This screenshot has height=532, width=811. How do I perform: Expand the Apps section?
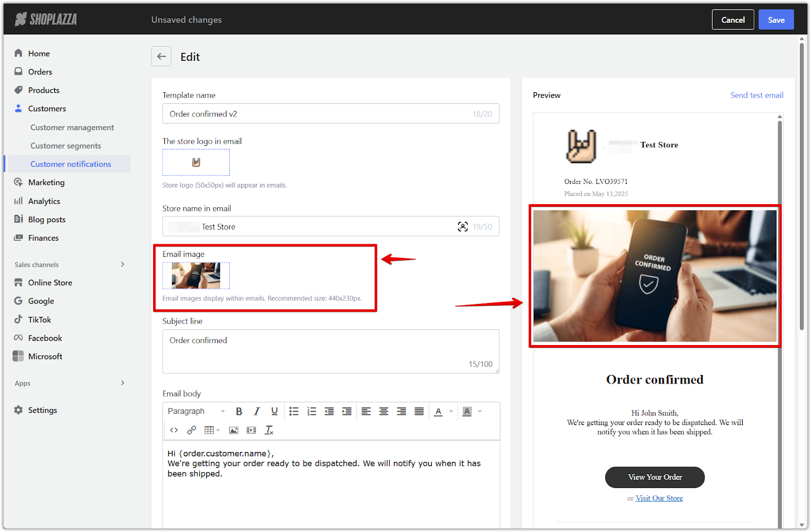(123, 383)
